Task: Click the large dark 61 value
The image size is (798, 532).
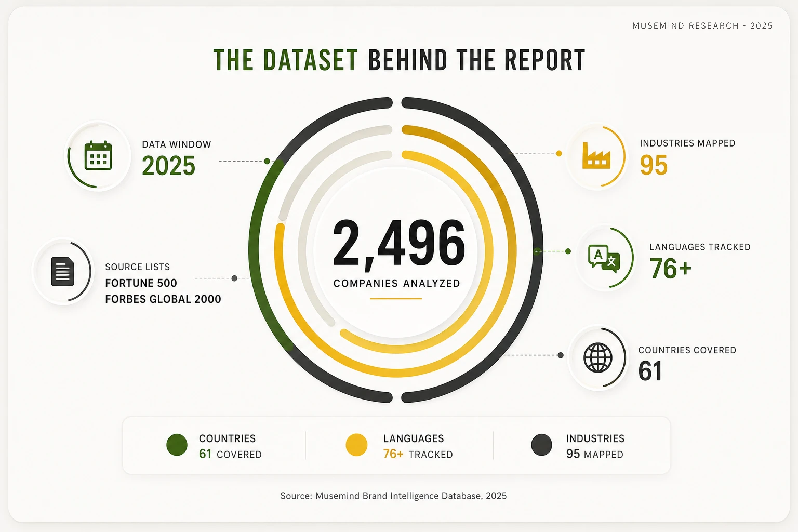Action: pos(650,371)
